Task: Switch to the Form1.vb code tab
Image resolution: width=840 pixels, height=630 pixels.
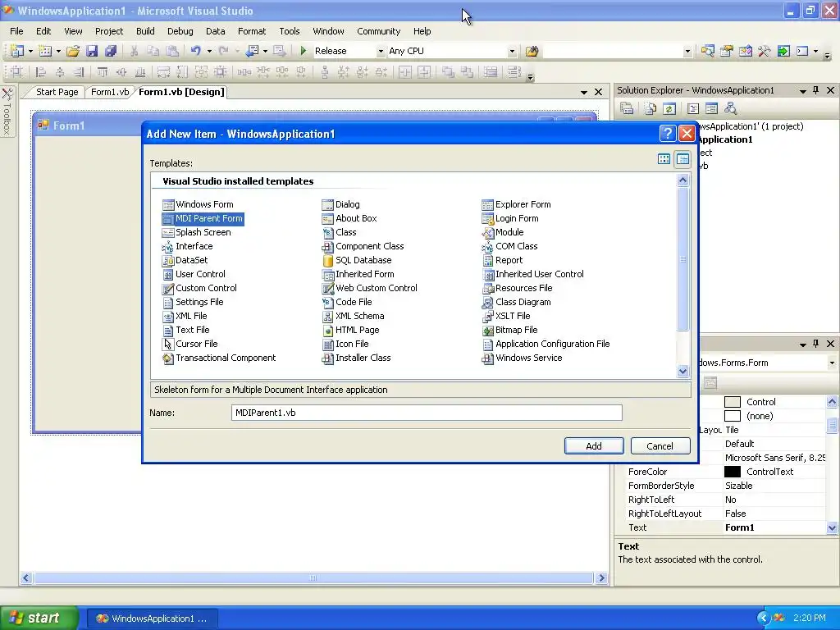Action: (x=110, y=92)
